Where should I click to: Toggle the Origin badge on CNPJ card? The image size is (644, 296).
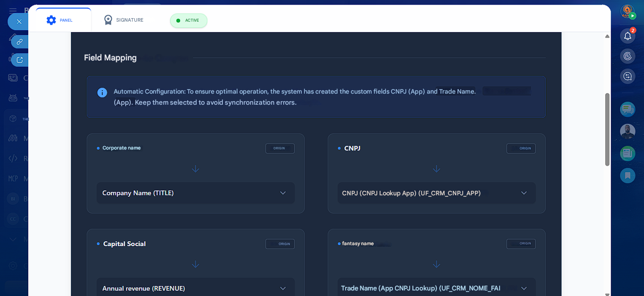coord(521,149)
